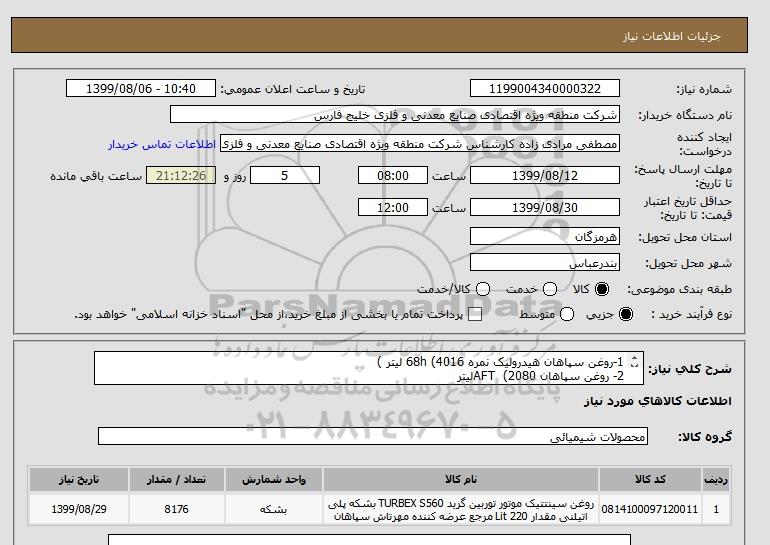Click the goods group field محصولات شیمیائی
The image size is (770, 545).
pyautogui.click(x=373, y=436)
